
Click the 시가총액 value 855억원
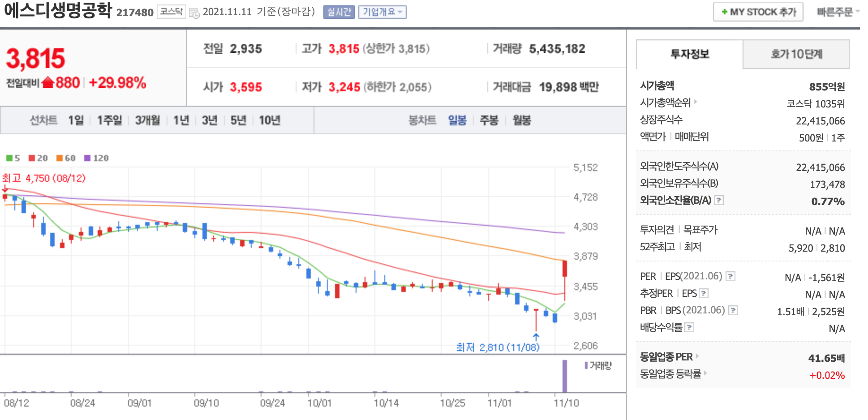click(827, 86)
